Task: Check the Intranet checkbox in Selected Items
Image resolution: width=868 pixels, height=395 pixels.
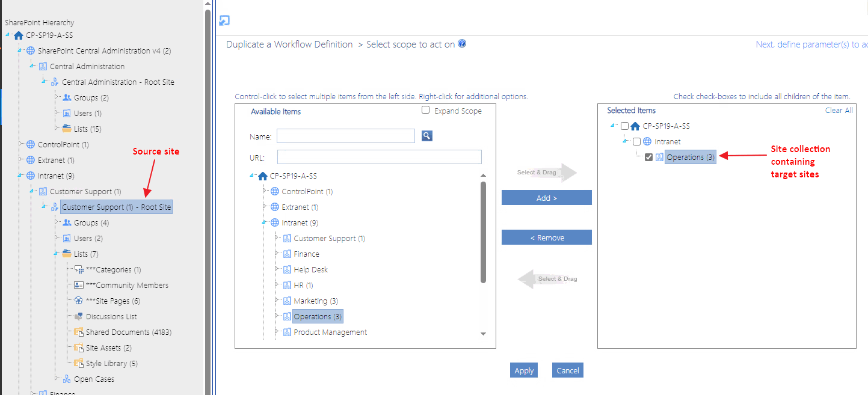Action: click(636, 141)
